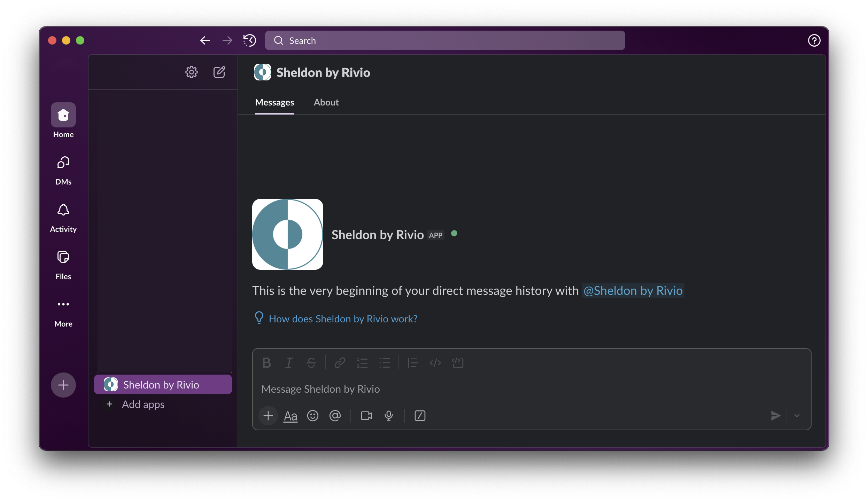Open slash command shortcuts
The width and height of the screenshot is (868, 502).
[420, 416]
